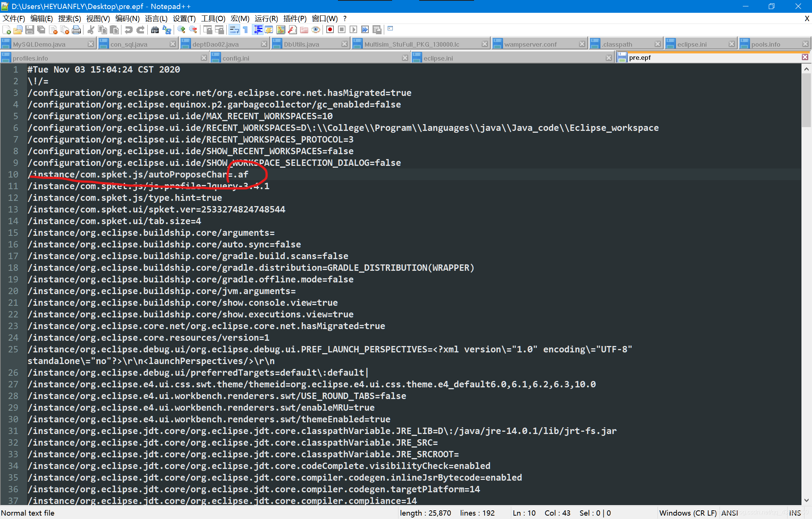The image size is (812, 519).
Task: Toggle the monitoring eye icon
Action: click(316, 30)
